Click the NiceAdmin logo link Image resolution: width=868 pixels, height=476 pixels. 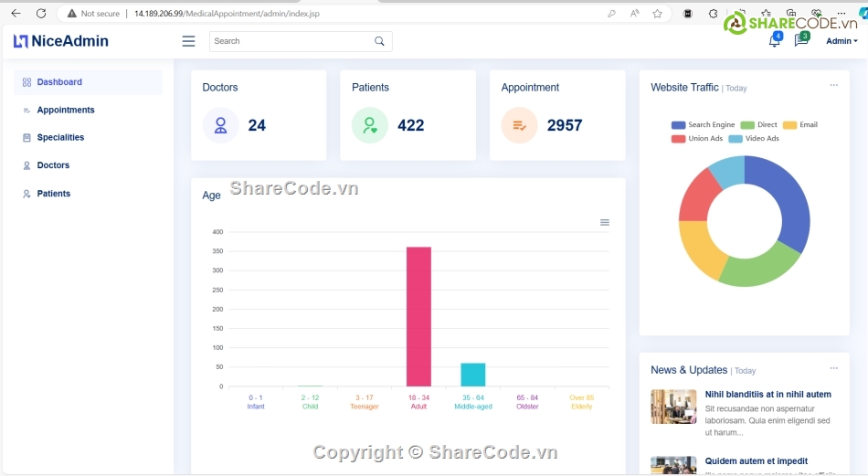click(61, 41)
